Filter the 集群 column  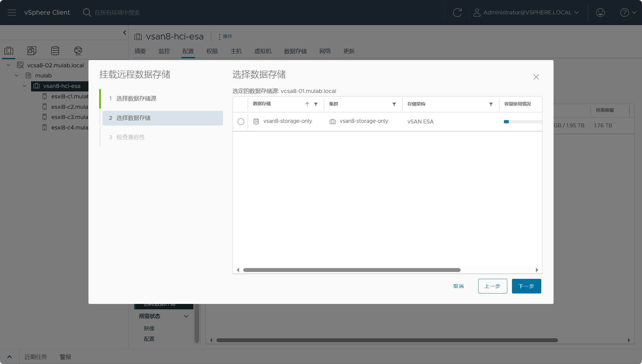[x=394, y=104]
